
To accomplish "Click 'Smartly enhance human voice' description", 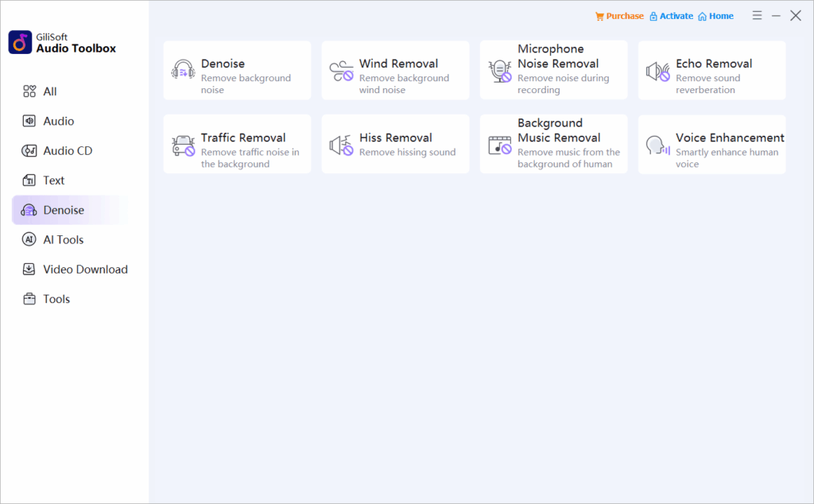I will [x=727, y=157].
